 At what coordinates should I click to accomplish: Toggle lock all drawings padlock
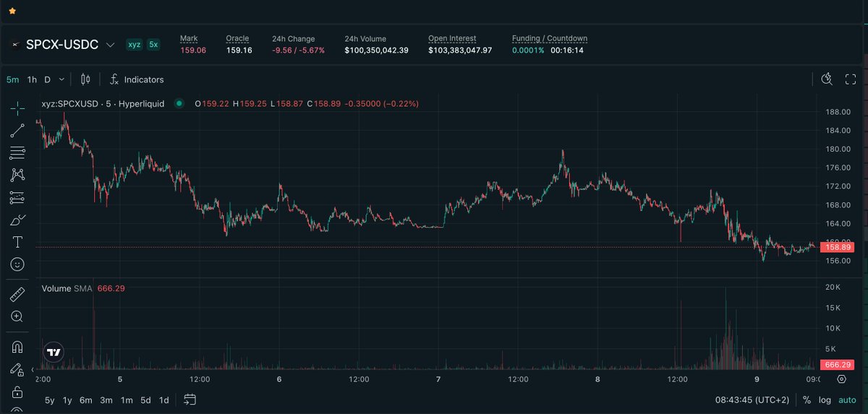(x=17, y=392)
